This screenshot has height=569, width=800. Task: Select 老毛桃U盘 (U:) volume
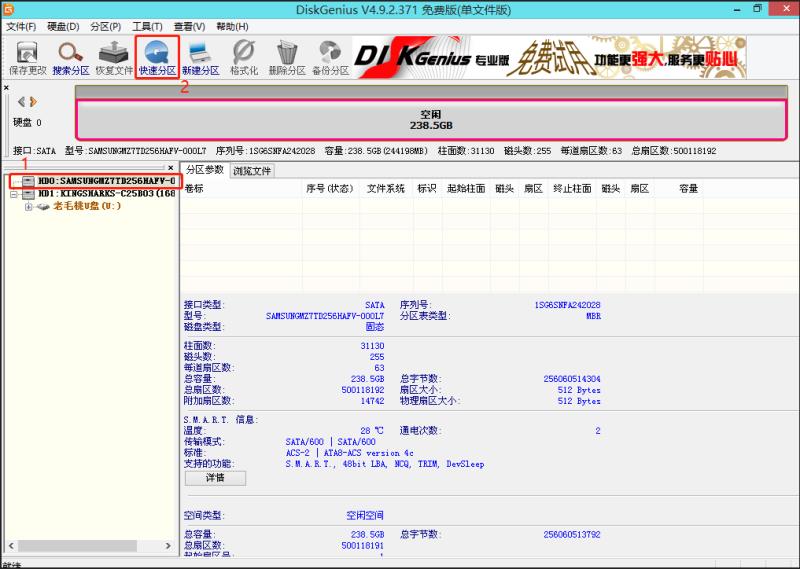[87, 206]
